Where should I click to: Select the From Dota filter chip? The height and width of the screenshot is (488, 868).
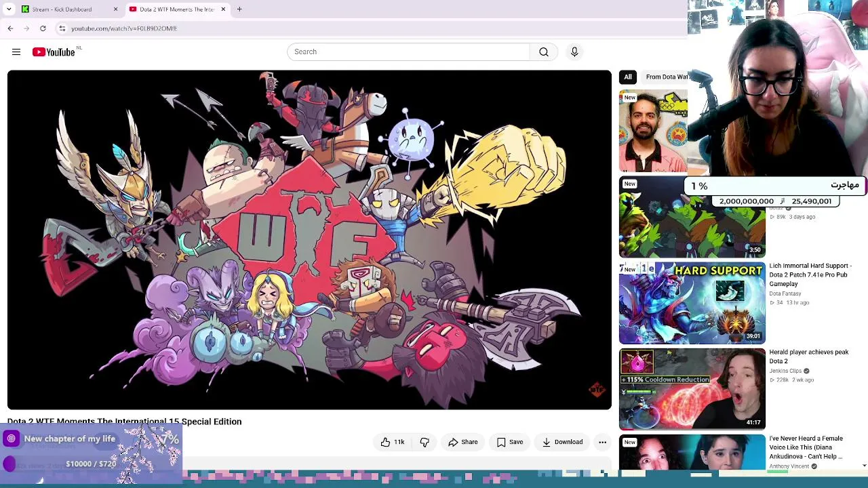pyautogui.click(x=666, y=77)
